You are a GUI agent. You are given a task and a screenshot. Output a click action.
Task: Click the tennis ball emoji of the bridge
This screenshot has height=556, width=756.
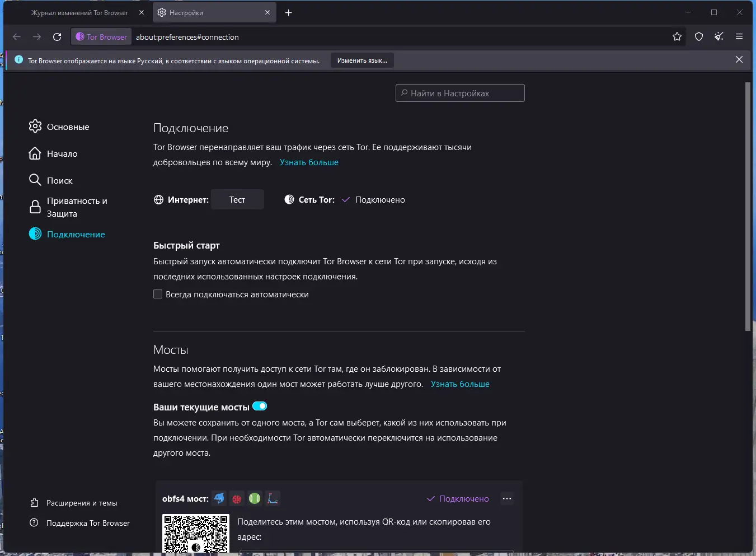click(255, 498)
